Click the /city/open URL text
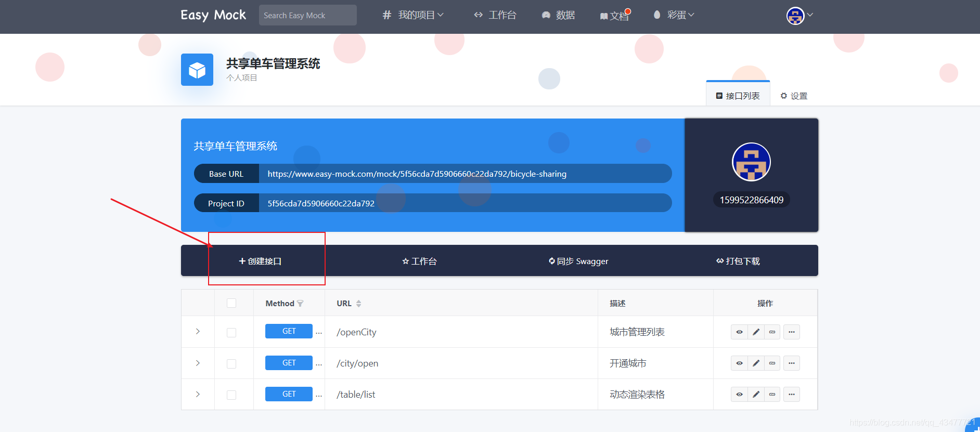 click(357, 363)
